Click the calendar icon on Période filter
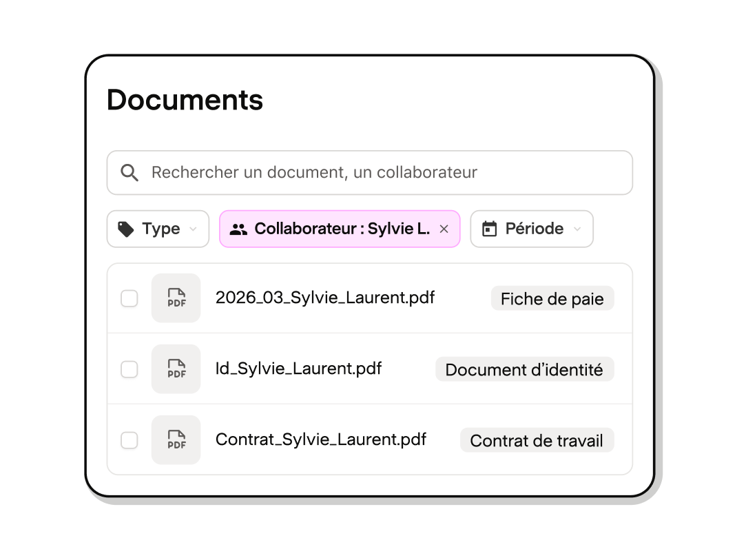The image size is (746, 560). pos(489,229)
